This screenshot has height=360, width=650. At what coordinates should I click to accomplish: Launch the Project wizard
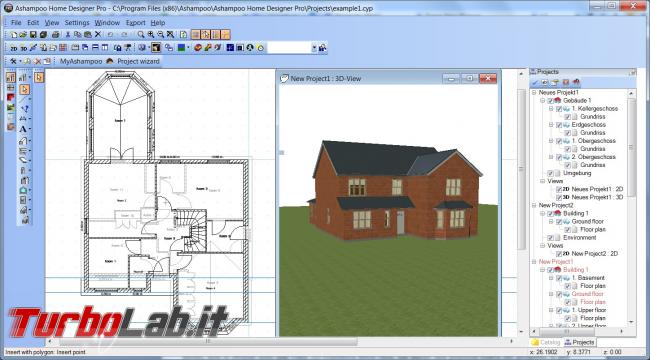[x=133, y=61]
